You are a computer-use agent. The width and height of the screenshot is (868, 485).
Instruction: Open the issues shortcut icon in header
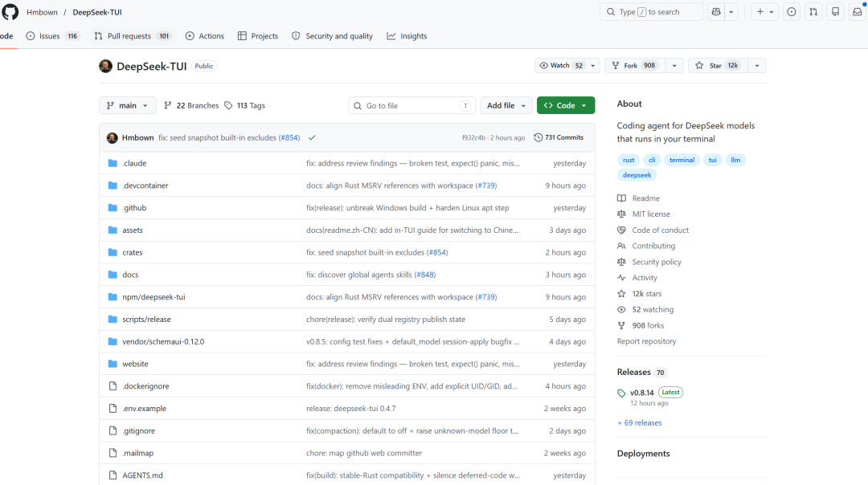(792, 11)
